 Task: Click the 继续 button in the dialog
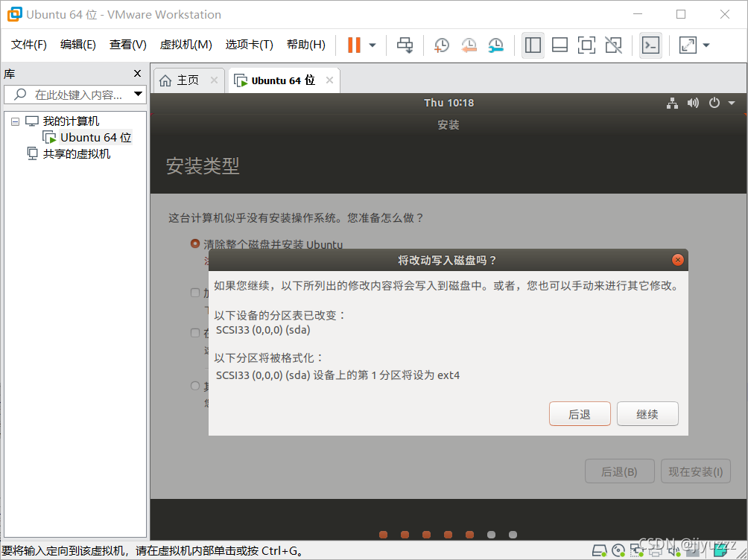647,413
